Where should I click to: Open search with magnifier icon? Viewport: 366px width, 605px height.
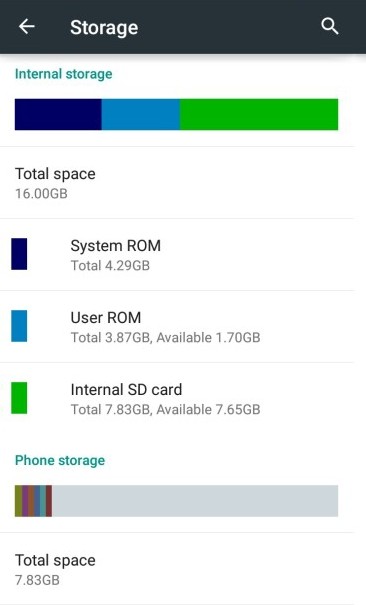tap(330, 27)
